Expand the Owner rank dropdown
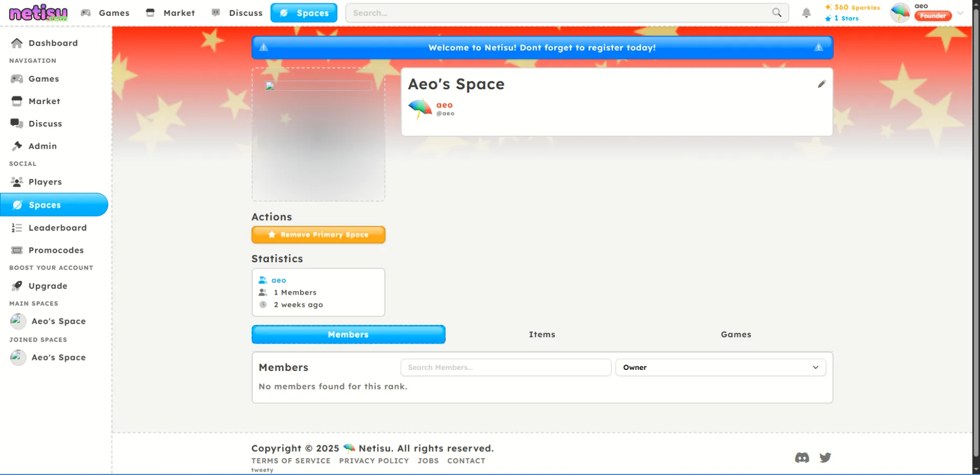Viewport: 980px width, 475px height. pos(720,367)
